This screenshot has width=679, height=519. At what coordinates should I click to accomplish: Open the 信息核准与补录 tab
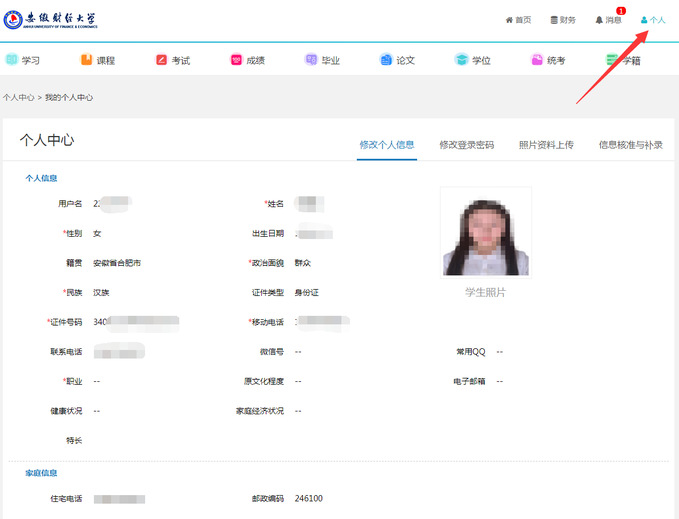click(x=630, y=145)
